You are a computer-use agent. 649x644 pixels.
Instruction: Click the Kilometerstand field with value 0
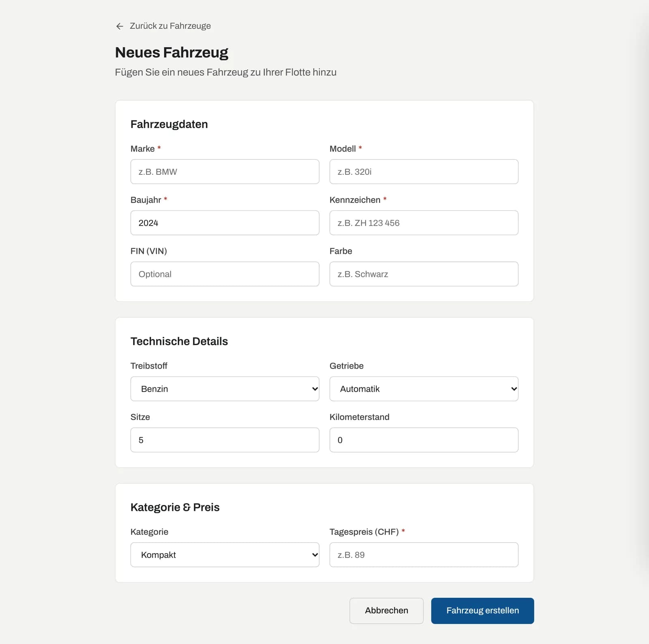click(x=424, y=440)
